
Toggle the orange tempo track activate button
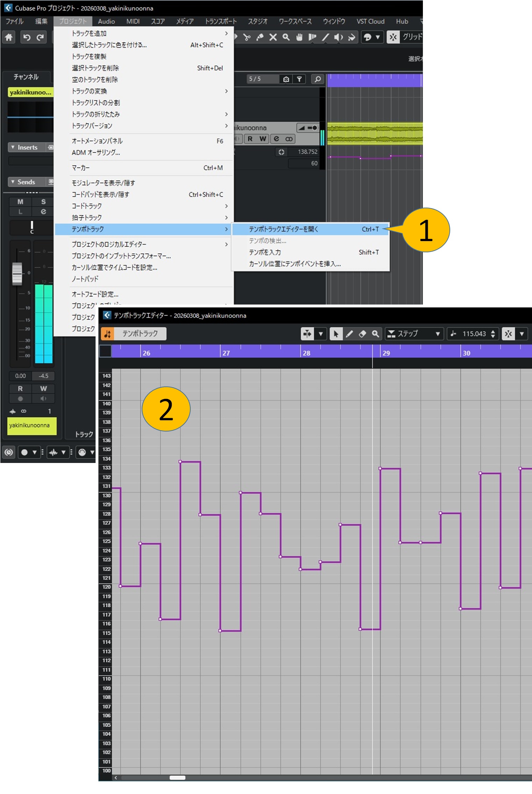107,334
